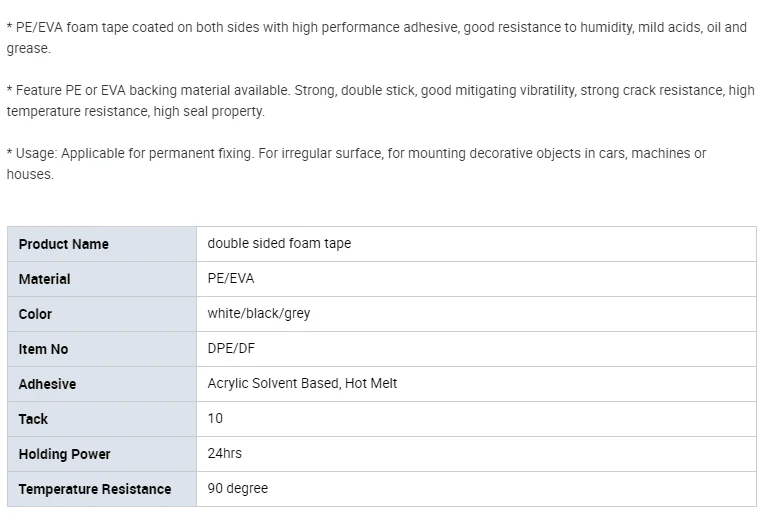Click the '90 degree' temperature value
Viewport: 782px width, 518px height.
click(238, 488)
